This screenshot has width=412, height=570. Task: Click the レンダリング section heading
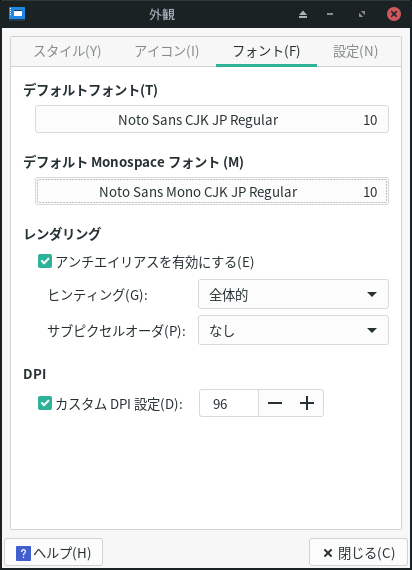tap(62, 234)
